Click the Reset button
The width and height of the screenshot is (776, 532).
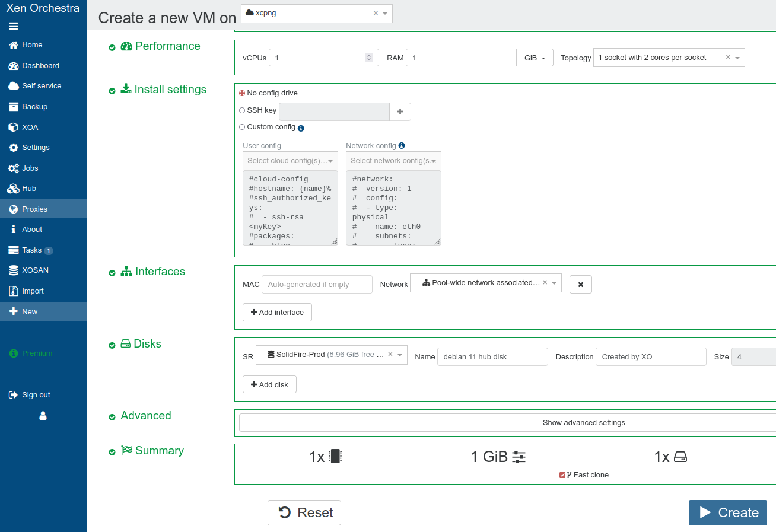tap(304, 513)
